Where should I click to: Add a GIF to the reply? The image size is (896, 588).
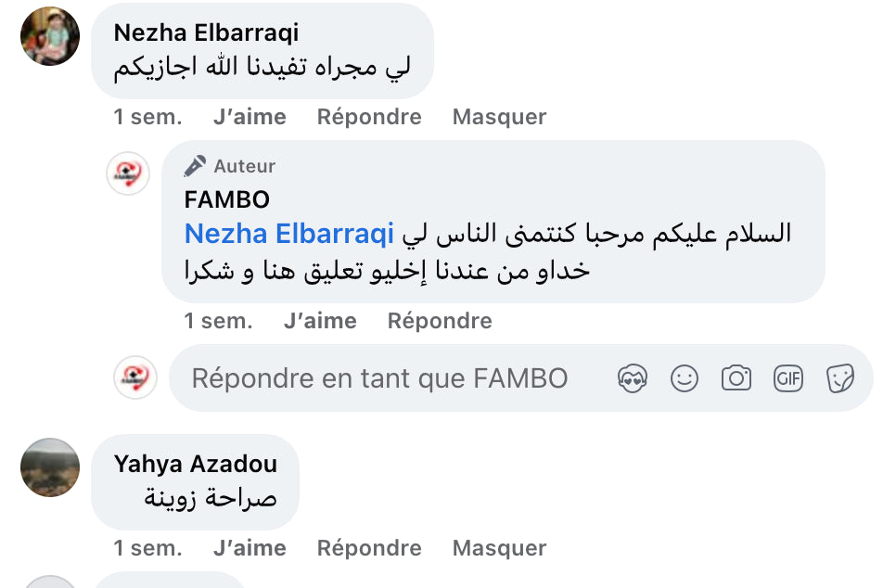[x=788, y=378]
